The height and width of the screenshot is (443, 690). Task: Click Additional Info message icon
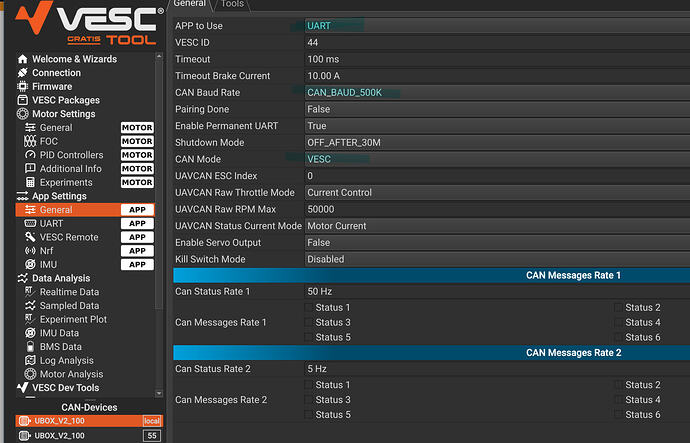pyautogui.click(x=30, y=168)
